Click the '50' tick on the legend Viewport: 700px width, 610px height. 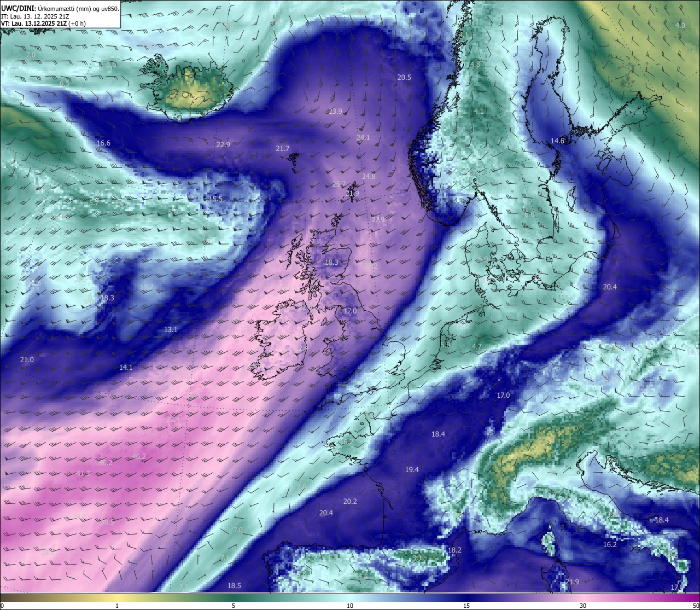click(x=696, y=606)
